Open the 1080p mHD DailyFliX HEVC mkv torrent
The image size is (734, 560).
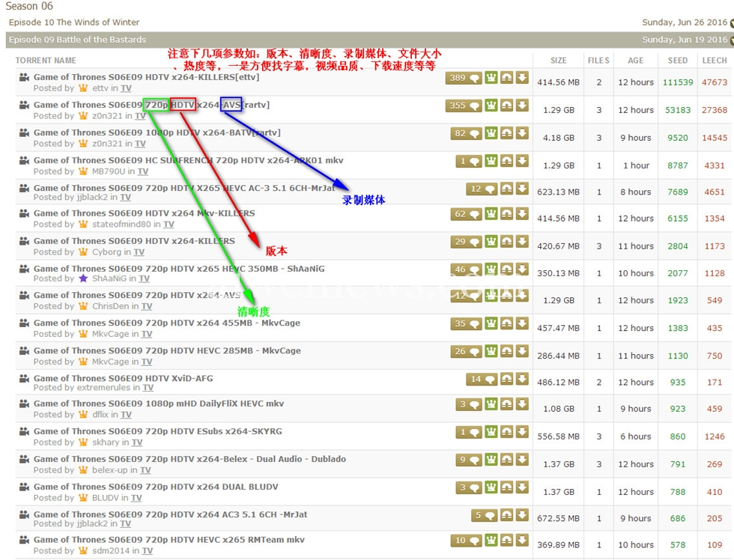(159, 404)
